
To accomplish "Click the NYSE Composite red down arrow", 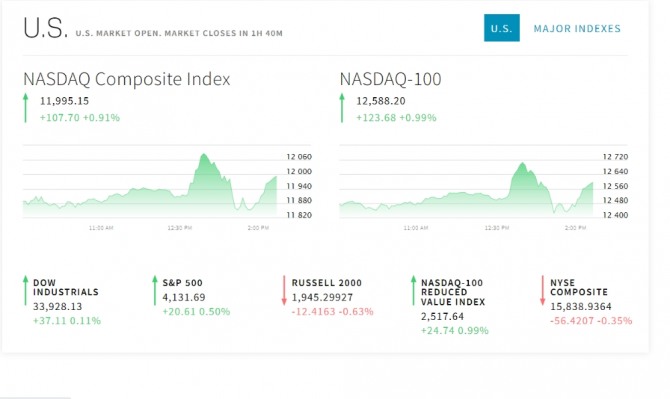I will 543,290.
